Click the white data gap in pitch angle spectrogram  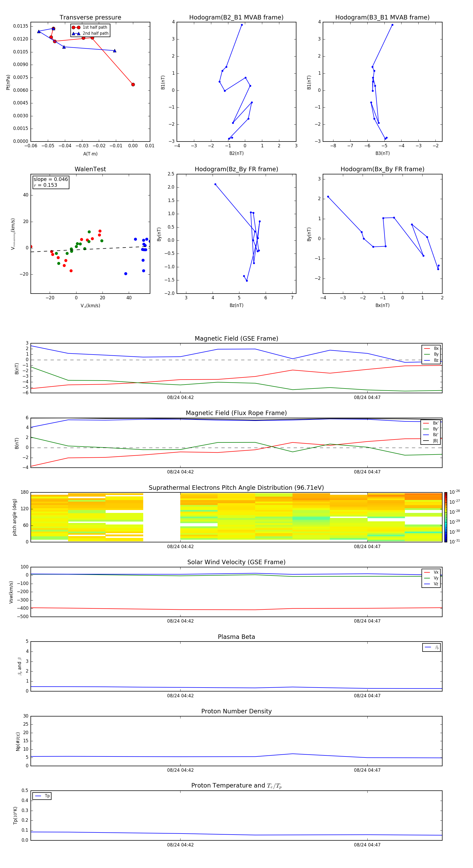pos(162,517)
